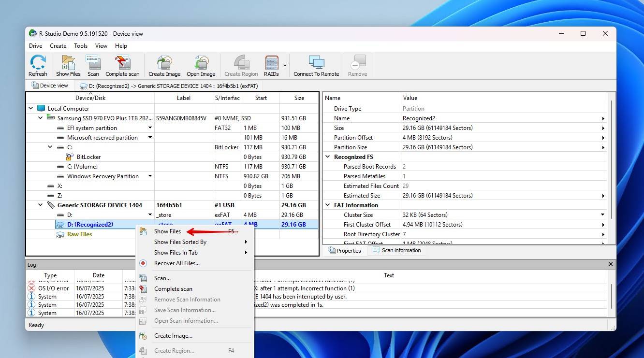Collapse the Local Computer tree node

31,109
